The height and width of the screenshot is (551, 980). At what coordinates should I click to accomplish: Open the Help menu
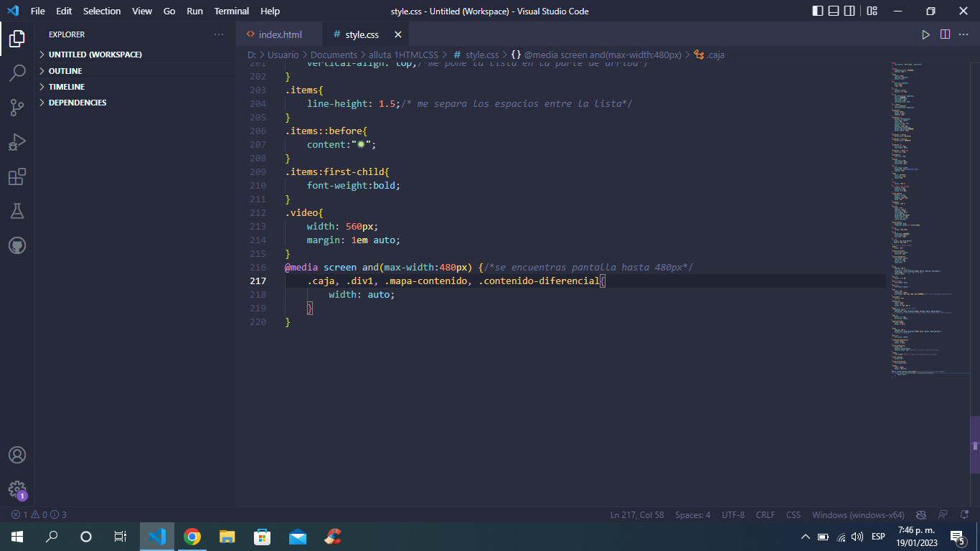click(270, 11)
